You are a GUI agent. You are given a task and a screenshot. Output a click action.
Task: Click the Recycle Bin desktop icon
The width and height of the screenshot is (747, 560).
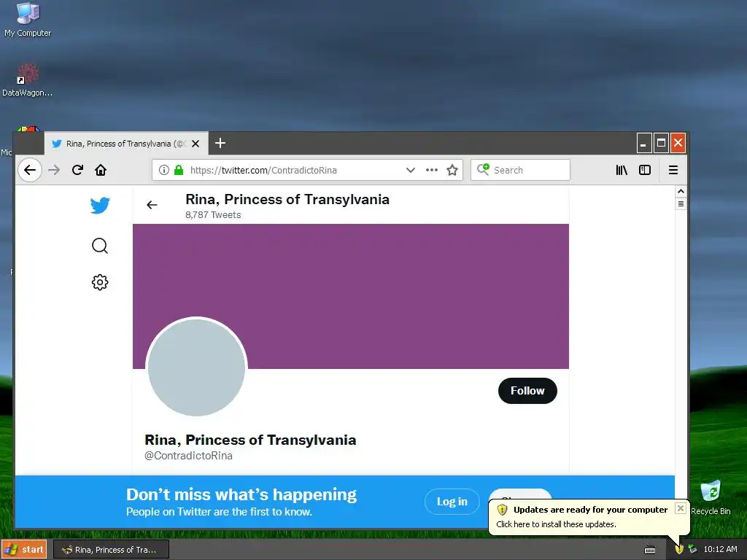711,497
